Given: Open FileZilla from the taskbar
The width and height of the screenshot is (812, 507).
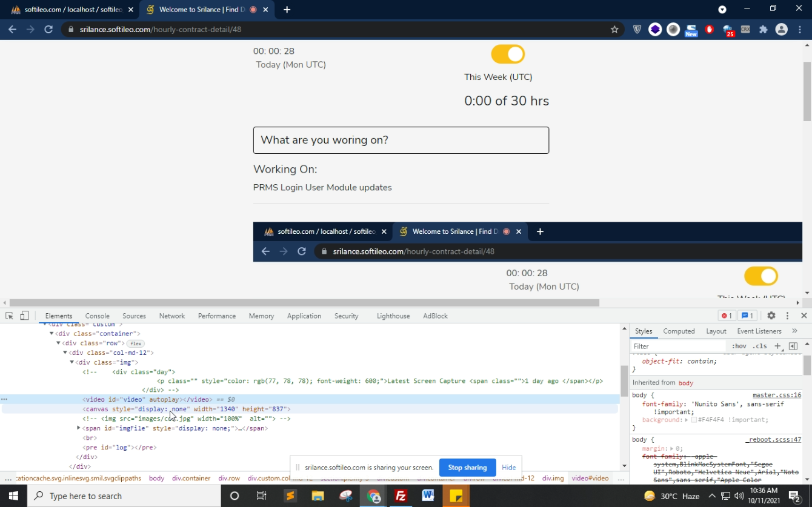Looking at the screenshot, I should pyautogui.click(x=401, y=496).
